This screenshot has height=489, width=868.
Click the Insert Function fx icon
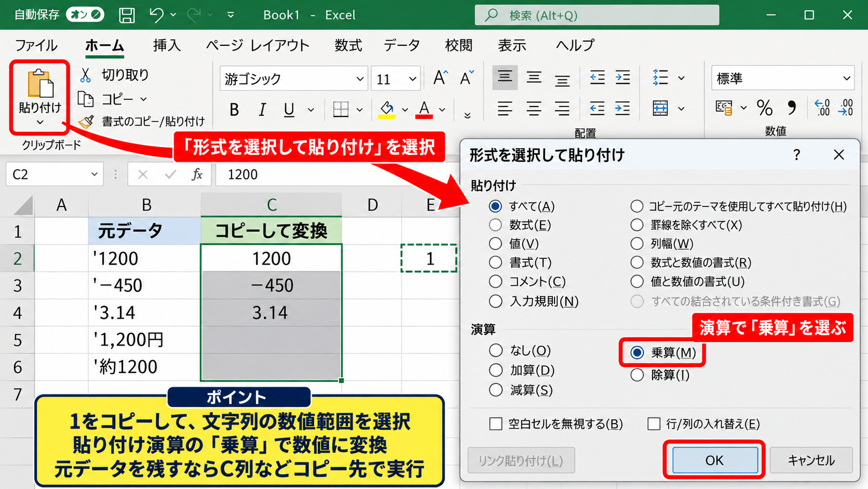point(197,175)
